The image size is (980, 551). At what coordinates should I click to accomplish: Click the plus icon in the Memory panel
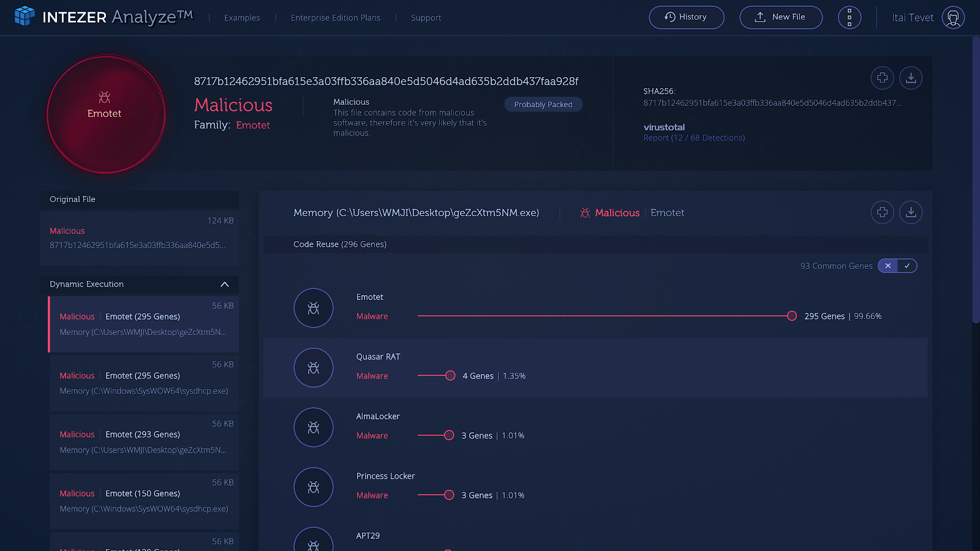click(882, 212)
